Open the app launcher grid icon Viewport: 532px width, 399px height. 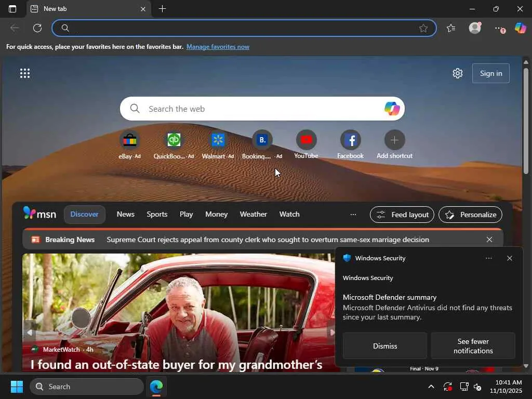tap(25, 73)
